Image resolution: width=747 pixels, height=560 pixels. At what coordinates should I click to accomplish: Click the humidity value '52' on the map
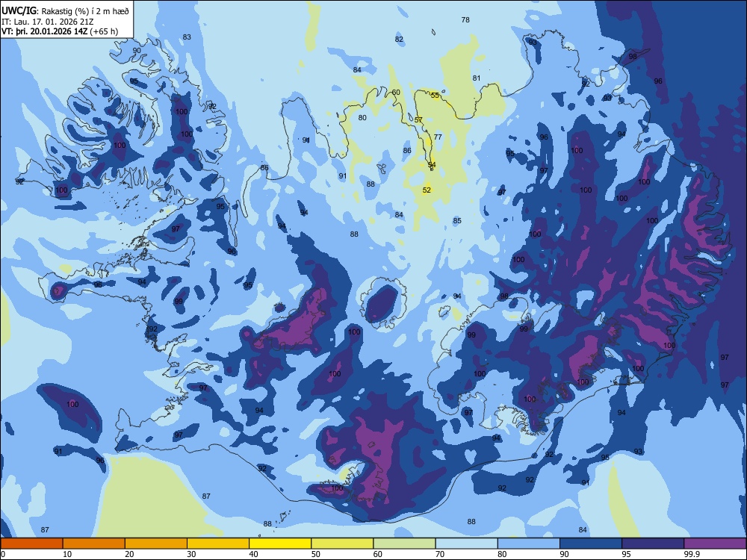(x=427, y=190)
